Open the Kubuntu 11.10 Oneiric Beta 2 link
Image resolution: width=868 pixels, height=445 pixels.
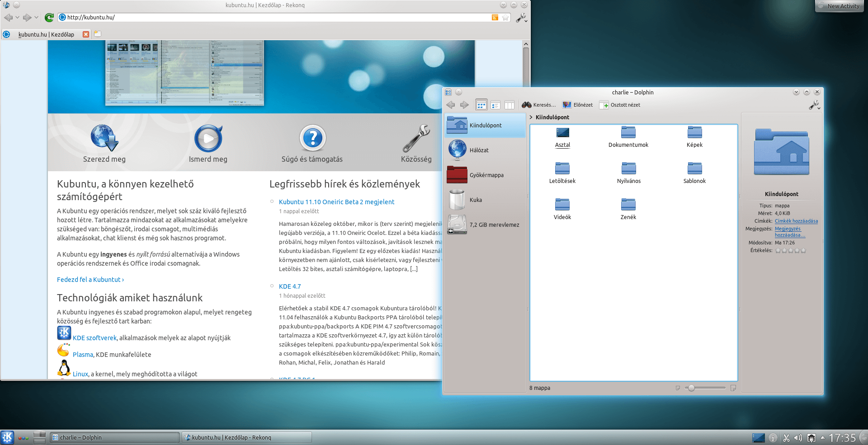tap(336, 202)
